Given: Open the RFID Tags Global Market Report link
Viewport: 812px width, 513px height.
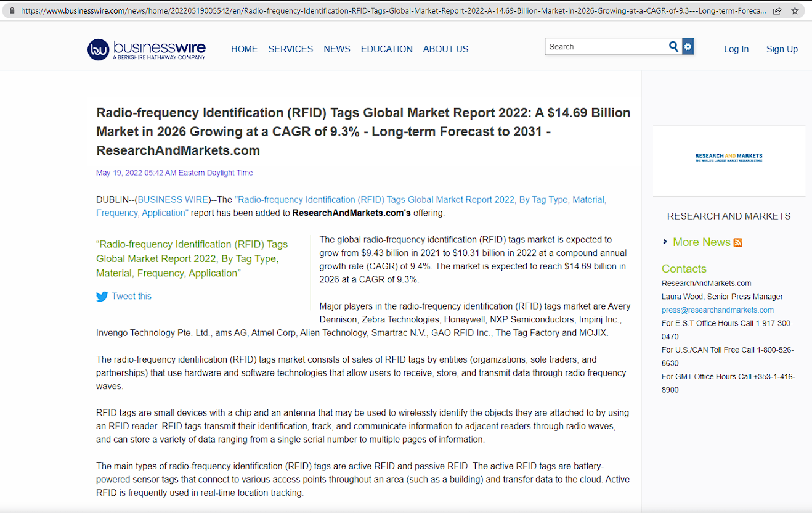Looking at the screenshot, I should pos(351,206).
